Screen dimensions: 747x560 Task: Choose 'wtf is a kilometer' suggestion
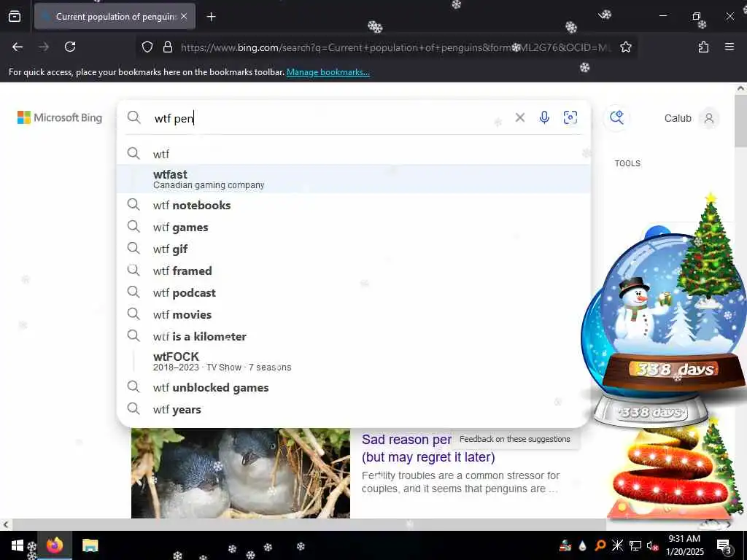click(354, 337)
